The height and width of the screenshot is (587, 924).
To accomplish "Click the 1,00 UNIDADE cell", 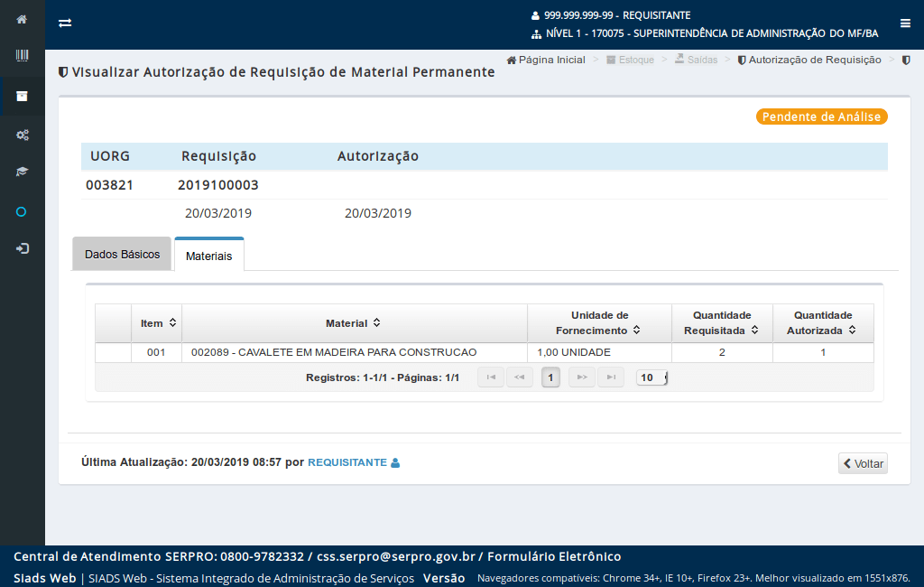I will (599, 353).
